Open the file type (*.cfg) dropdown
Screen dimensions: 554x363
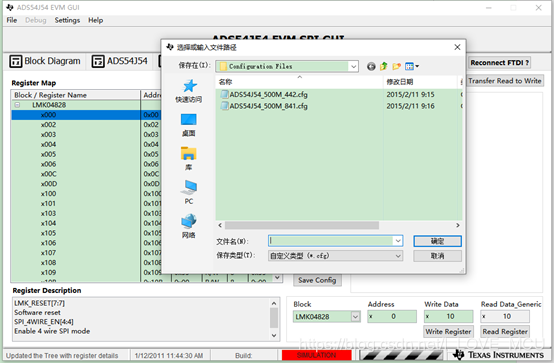point(398,256)
